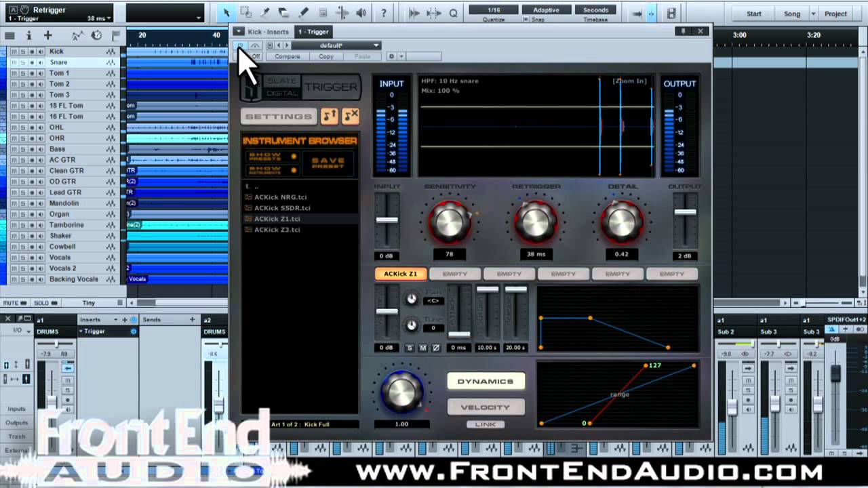Click the SETTINGS button in Trigger
This screenshot has width=868, height=488.
[278, 117]
